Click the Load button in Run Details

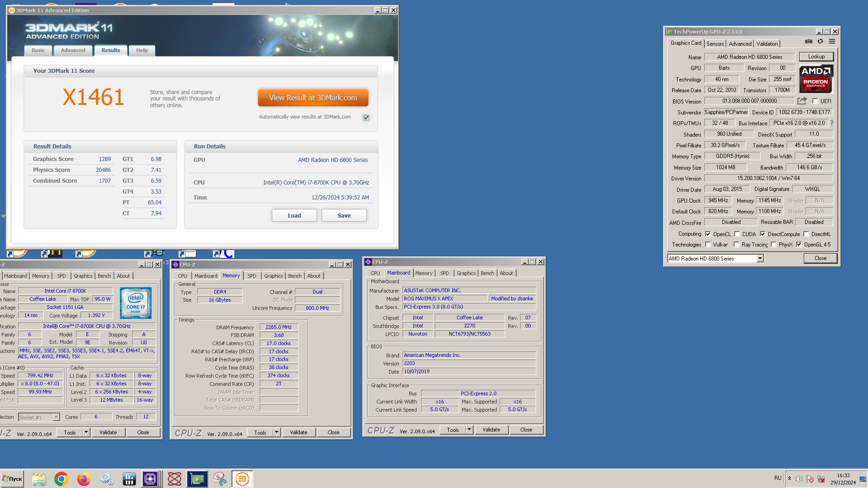[294, 215]
